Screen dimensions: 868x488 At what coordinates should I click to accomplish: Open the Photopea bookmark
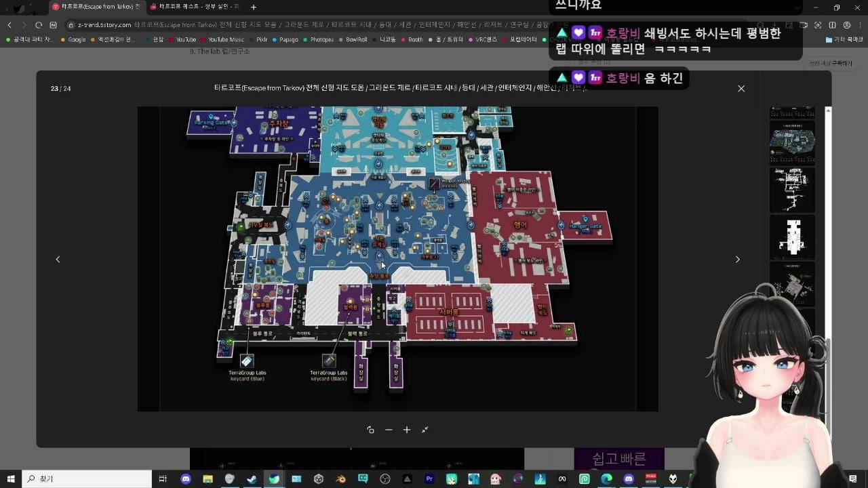pos(318,40)
